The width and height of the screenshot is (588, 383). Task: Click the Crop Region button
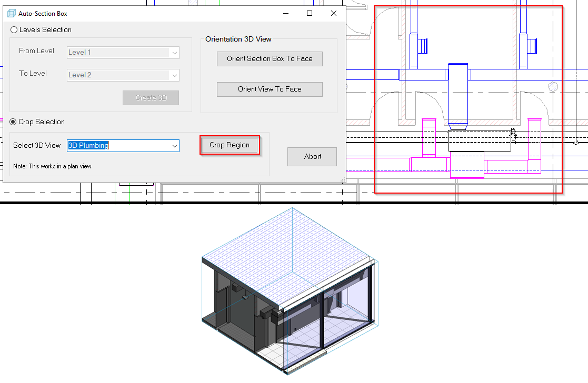pyautogui.click(x=230, y=145)
